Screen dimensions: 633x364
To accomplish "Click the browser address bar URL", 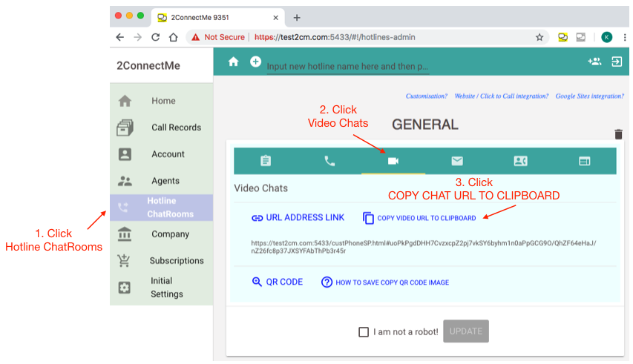I will click(x=335, y=37).
